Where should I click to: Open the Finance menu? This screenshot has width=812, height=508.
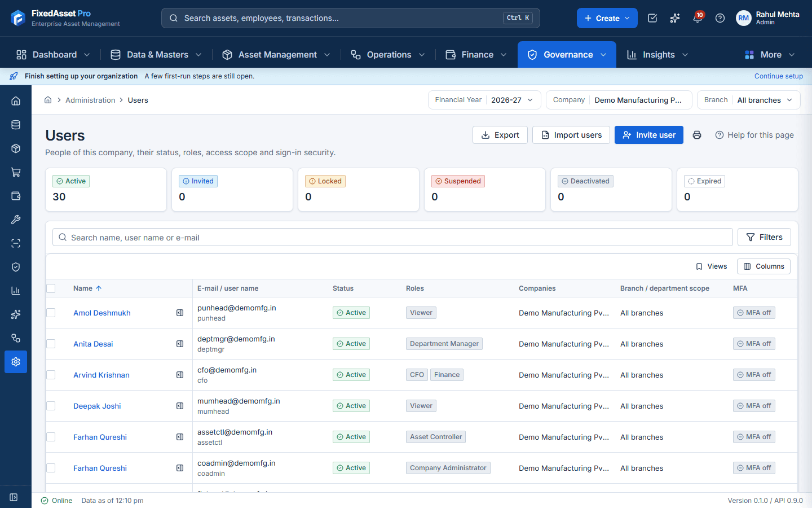pyautogui.click(x=476, y=55)
